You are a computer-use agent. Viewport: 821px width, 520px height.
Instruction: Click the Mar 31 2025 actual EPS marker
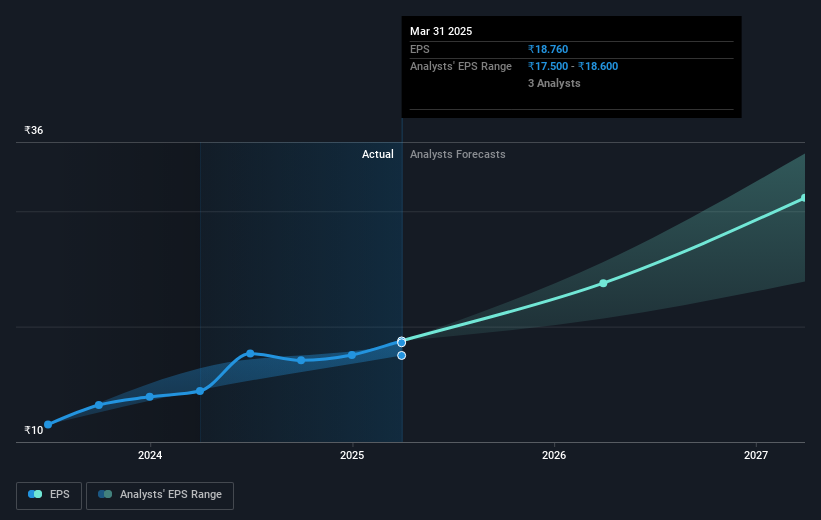point(402,342)
